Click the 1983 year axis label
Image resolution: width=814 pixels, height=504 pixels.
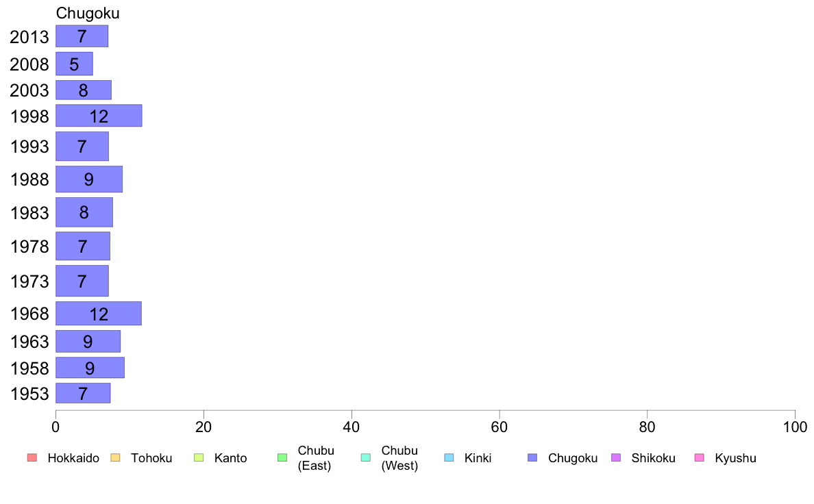pos(29,213)
